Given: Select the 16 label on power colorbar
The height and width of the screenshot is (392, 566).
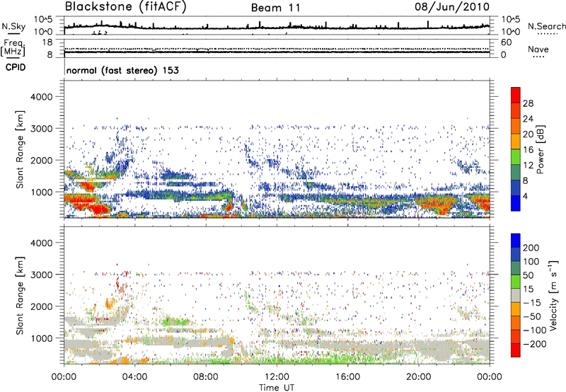Looking at the screenshot, I should tap(528, 150).
